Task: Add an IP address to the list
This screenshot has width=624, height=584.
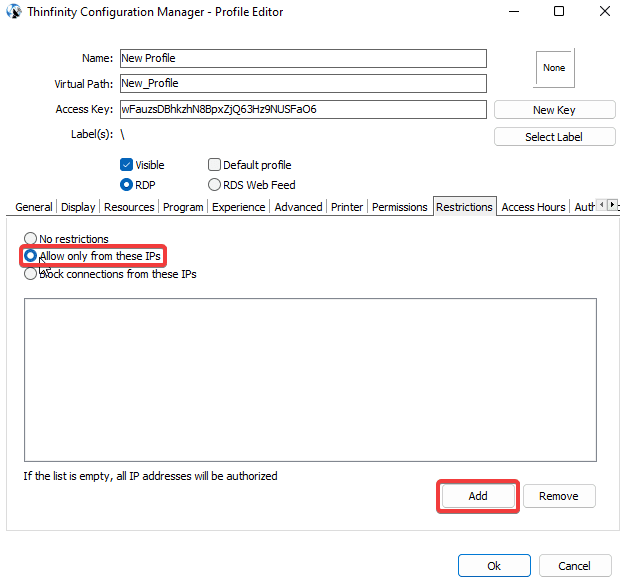Action: tap(478, 496)
